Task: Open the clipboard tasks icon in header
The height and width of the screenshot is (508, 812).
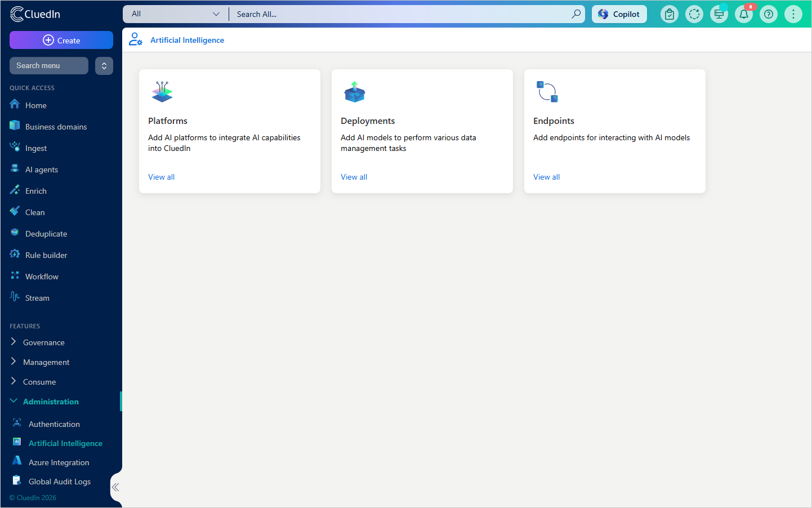Action: point(670,14)
